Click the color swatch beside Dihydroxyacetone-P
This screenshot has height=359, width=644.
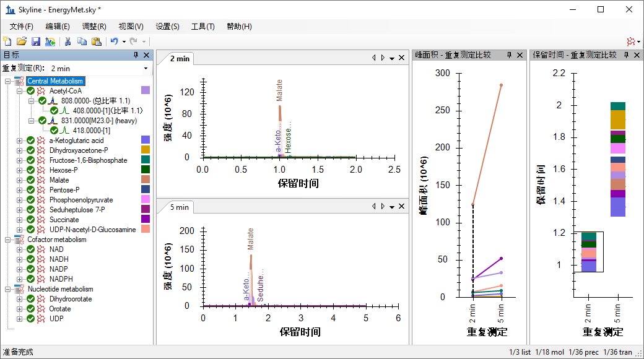146,150
